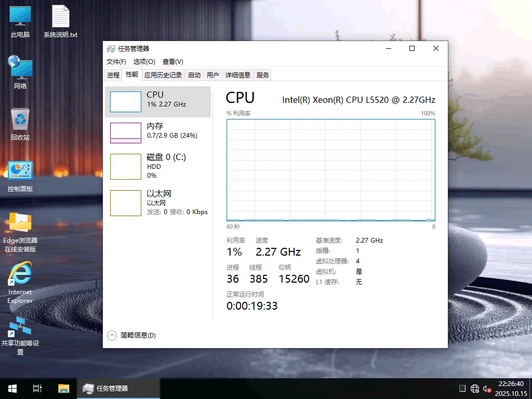Click inside the CPU usage graph

pos(330,170)
